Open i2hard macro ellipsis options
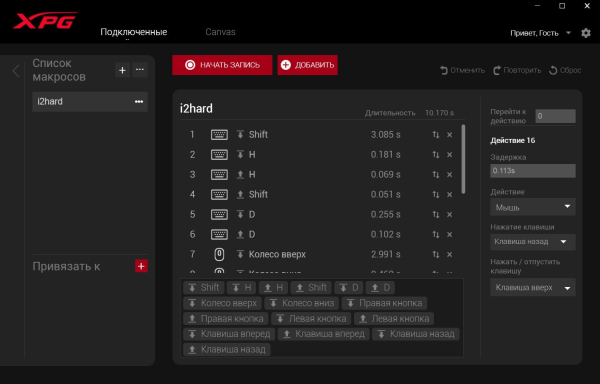The width and height of the screenshot is (600, 384). (139, 102)
